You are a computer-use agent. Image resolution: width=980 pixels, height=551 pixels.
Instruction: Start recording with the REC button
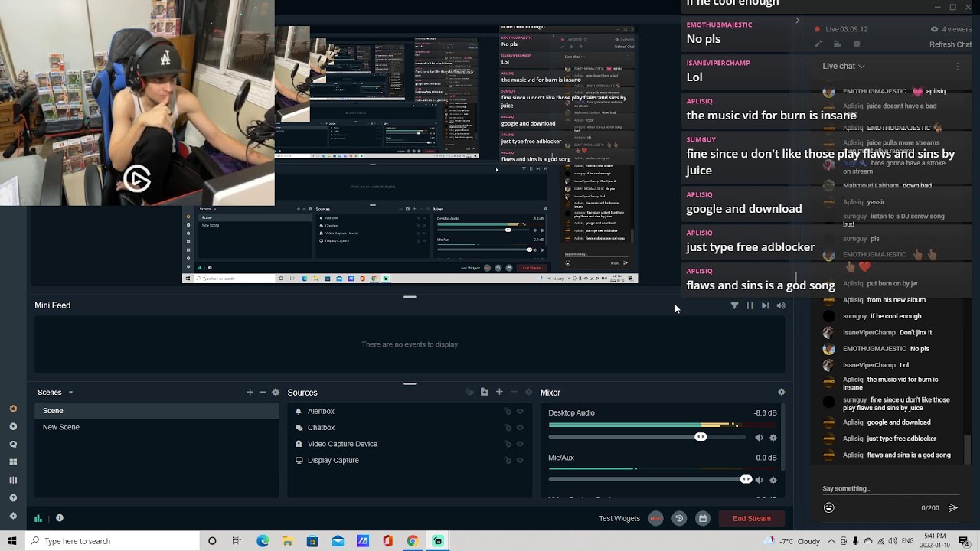point(655,518)
